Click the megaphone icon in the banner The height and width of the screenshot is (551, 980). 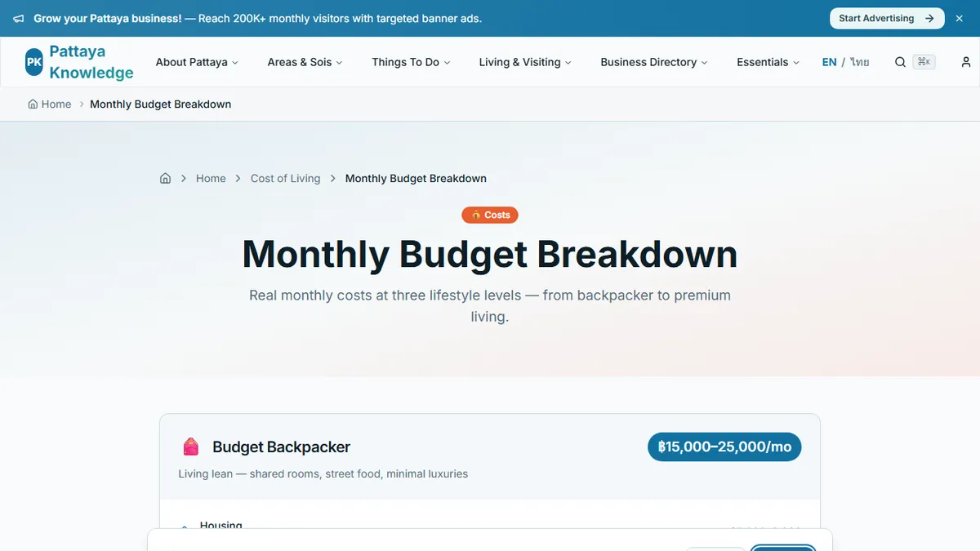point(19,18)
